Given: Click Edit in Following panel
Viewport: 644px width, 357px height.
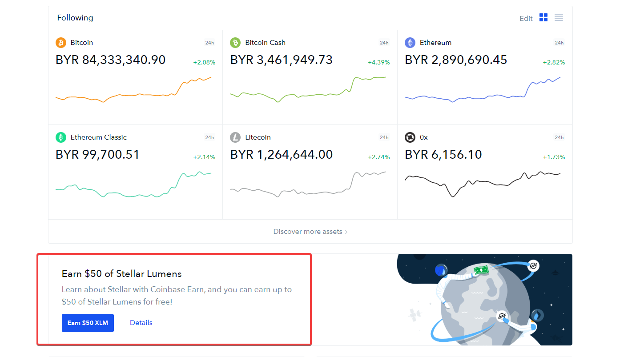Looking at the screenshot, I should coord(526,18).
